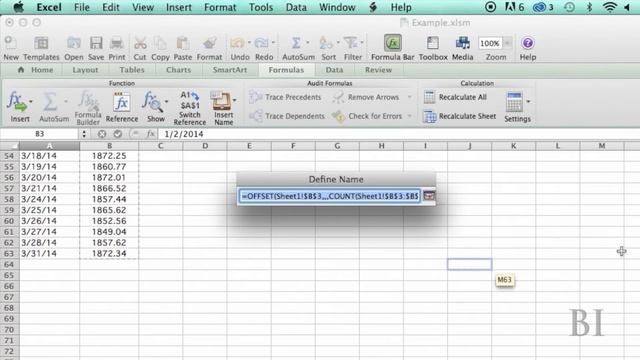Cancel the formula bar entry
The image size is (640, 360).
click(x=102, y=134)
